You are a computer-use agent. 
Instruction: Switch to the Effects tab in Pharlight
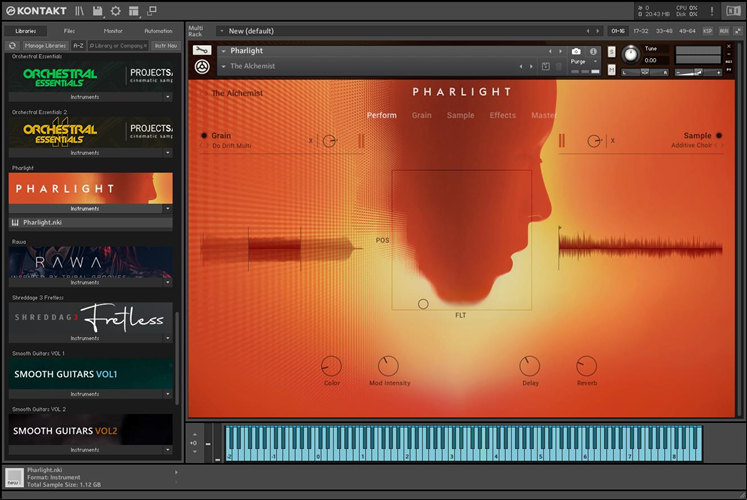(x=502, y=115)
